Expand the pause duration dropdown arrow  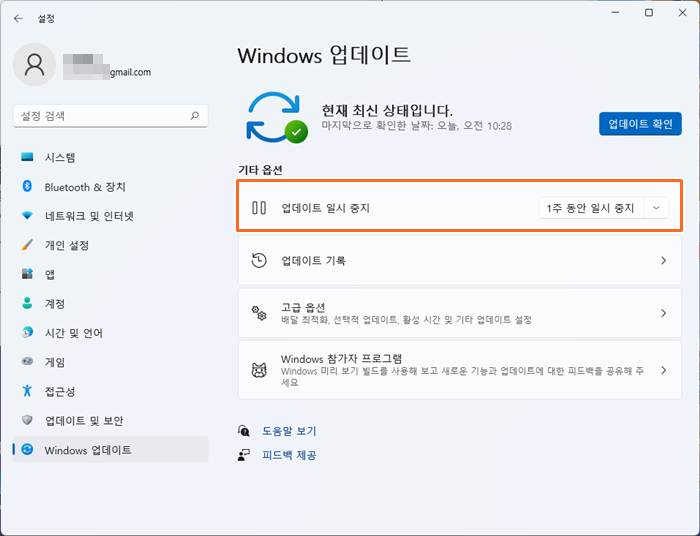point(656,208)
